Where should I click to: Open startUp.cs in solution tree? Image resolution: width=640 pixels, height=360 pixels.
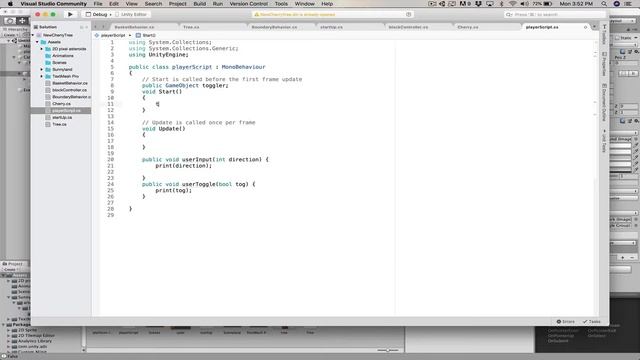click(x=62, y=118)
